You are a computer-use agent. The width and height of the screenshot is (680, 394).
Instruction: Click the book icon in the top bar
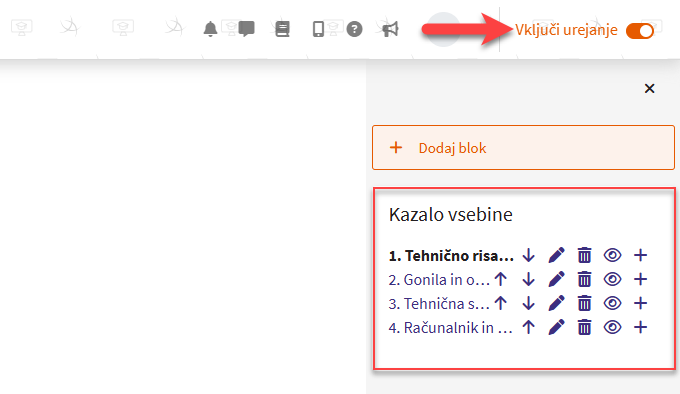(x=282, y=29)
